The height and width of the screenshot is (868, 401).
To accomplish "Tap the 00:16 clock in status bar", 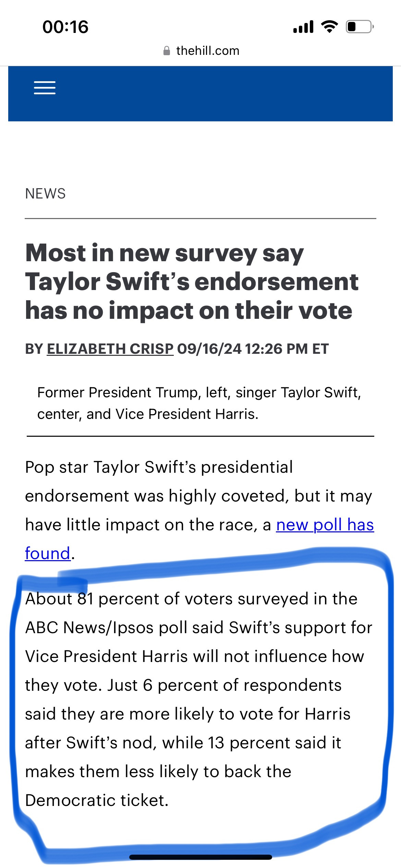I will click(65, 27).
